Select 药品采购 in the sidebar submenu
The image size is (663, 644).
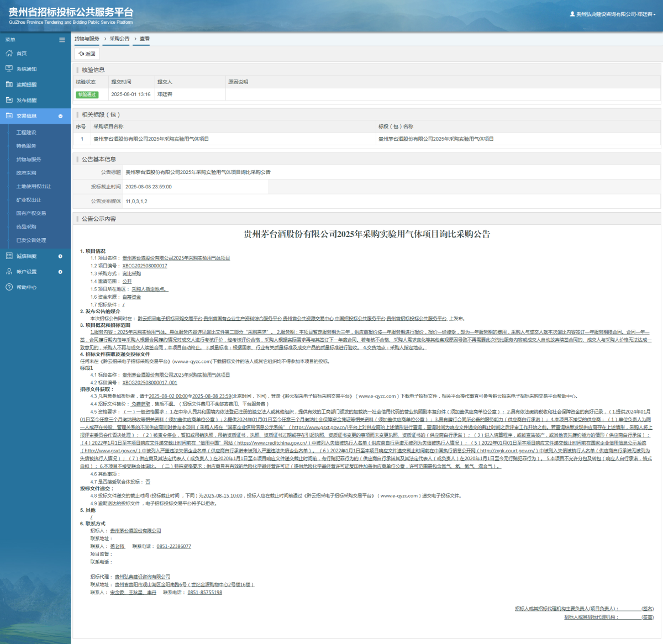click(x=26, y=227)
